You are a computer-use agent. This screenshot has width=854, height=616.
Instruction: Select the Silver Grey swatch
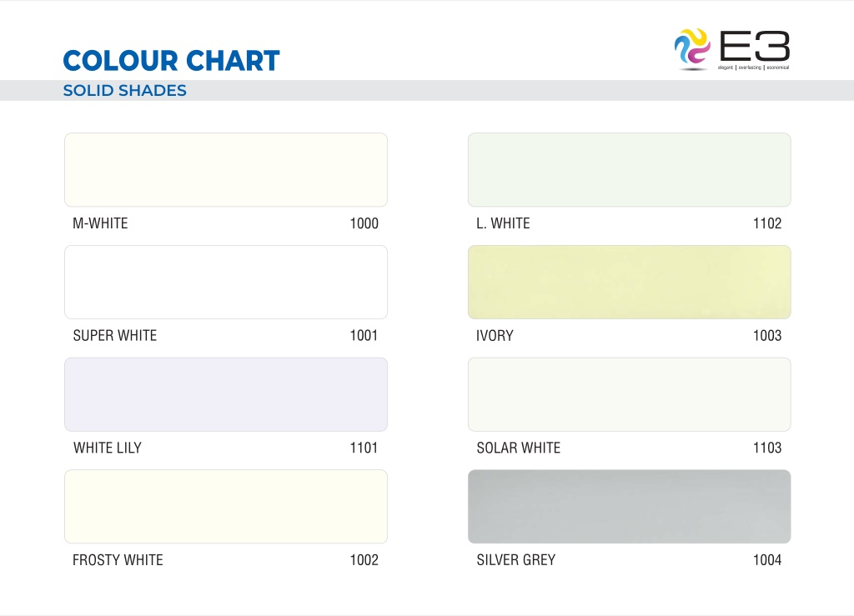(629, 507)
